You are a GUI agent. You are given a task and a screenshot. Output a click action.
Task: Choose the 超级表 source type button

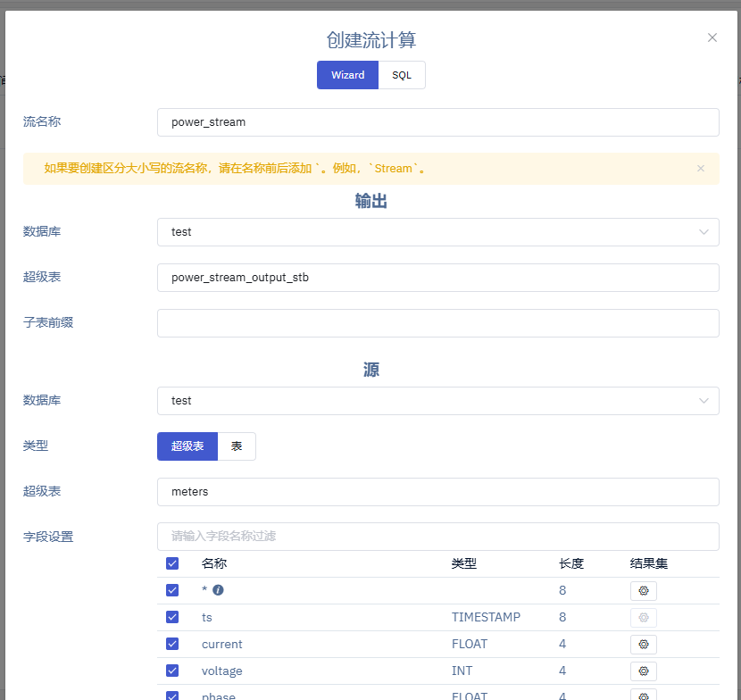[x=187, y=446]
